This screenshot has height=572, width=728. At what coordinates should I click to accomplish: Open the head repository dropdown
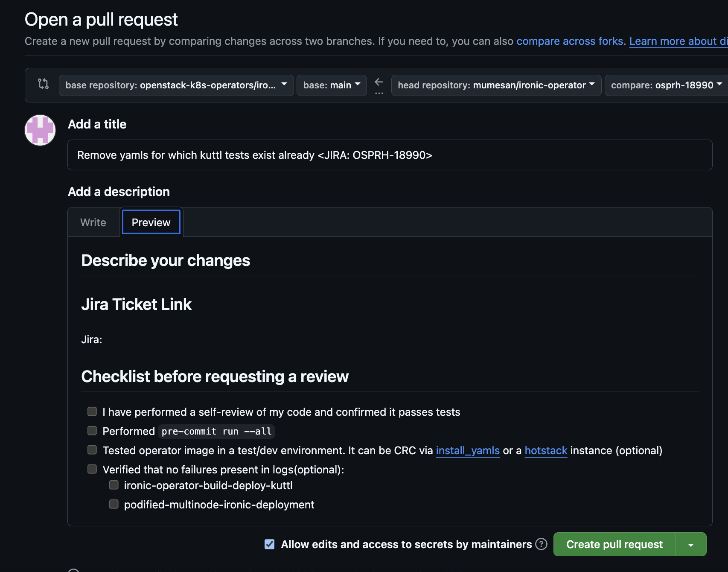(x=496, y=85)
